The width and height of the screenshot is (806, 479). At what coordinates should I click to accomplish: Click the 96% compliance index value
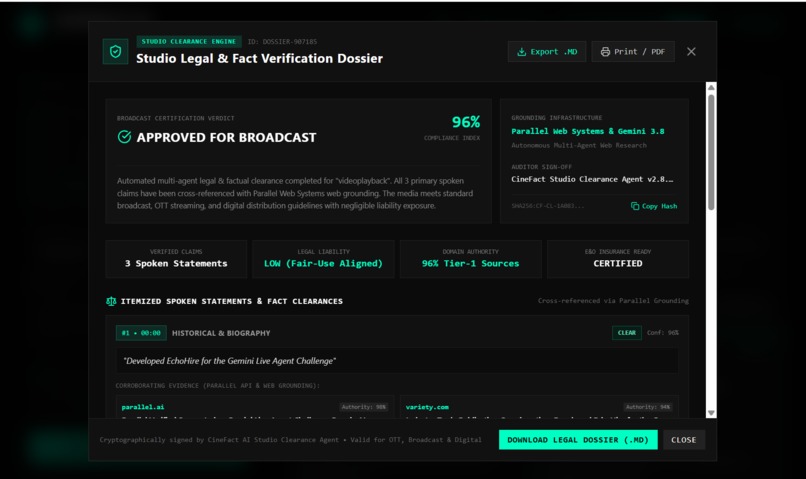click(466, 122)
